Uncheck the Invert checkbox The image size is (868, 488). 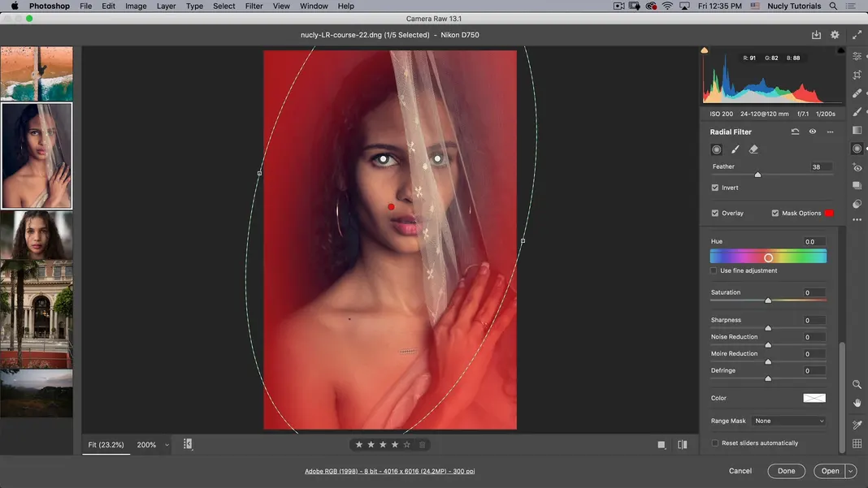(714, 188)
